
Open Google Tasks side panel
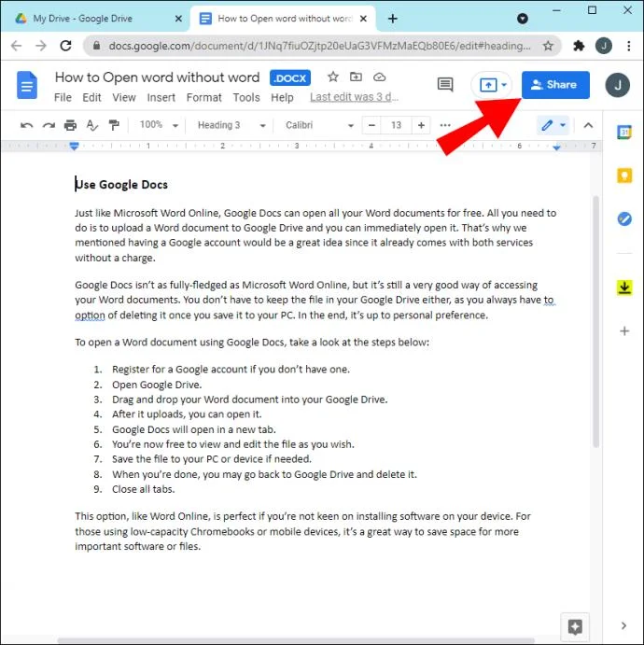(x=624, y=218)
